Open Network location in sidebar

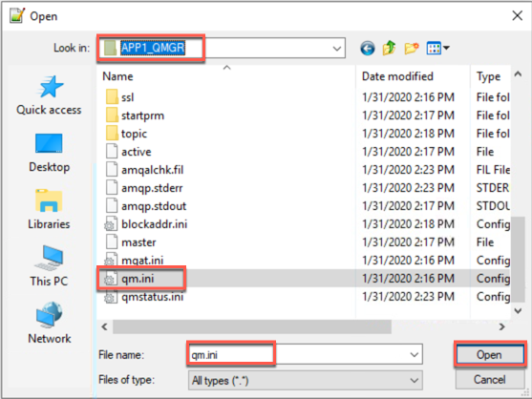coord(50,323)
